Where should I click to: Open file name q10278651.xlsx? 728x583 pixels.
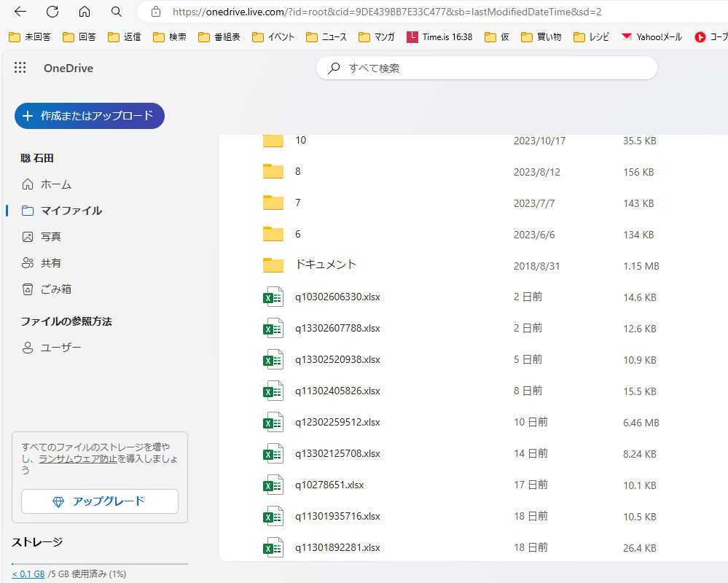pyautogui.click(x=329, y=485)
